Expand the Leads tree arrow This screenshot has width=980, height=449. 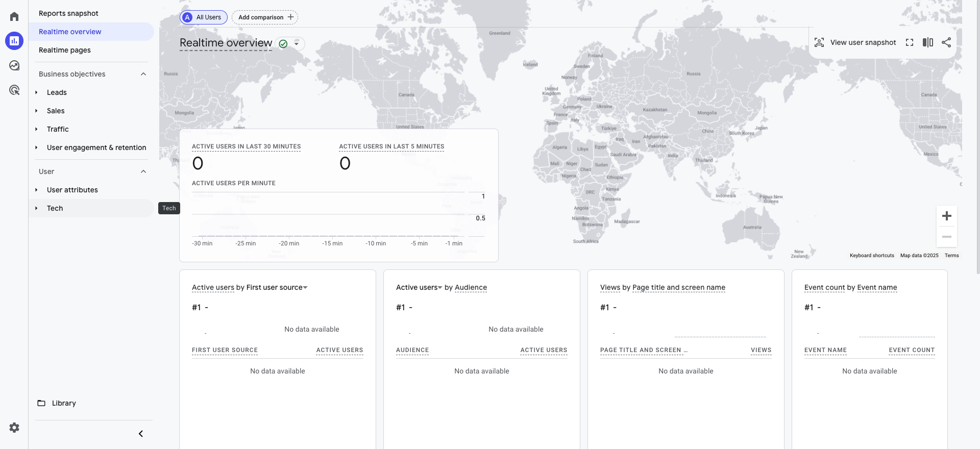[x=36, y=92]
